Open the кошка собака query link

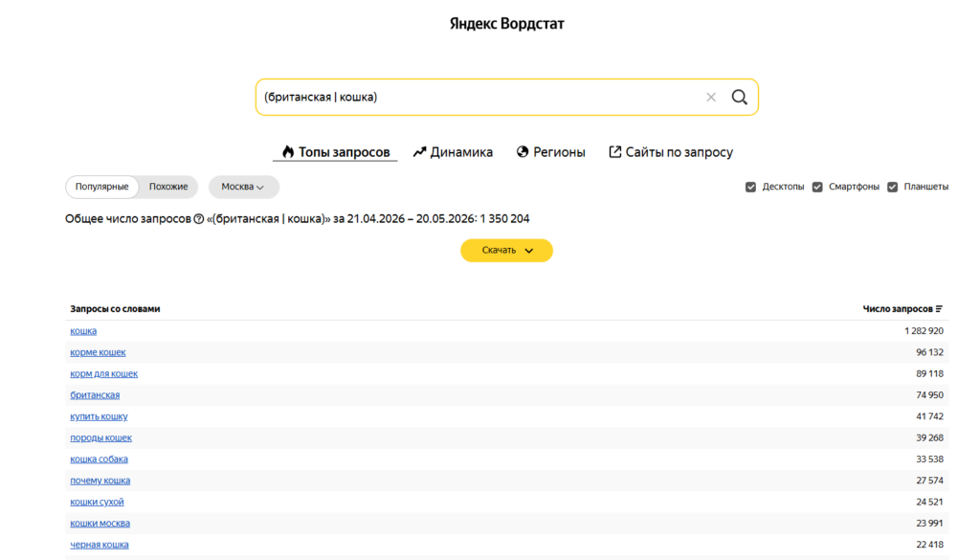pyautogui.click(x=99, y=459)
